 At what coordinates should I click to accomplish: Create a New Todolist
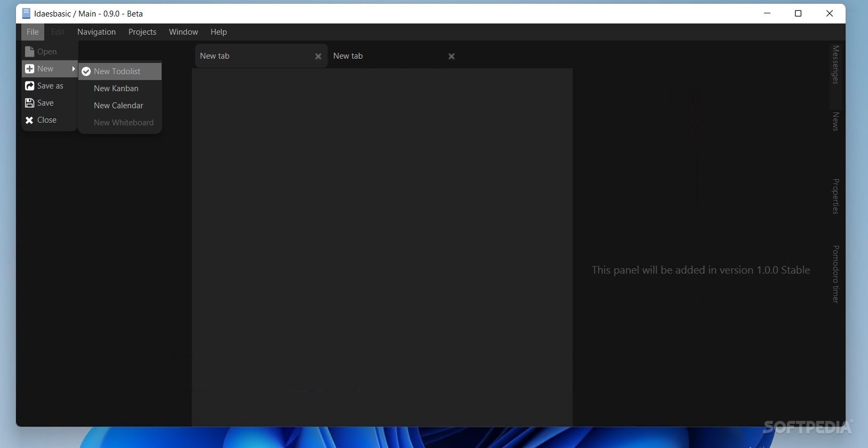coord(120,71)
